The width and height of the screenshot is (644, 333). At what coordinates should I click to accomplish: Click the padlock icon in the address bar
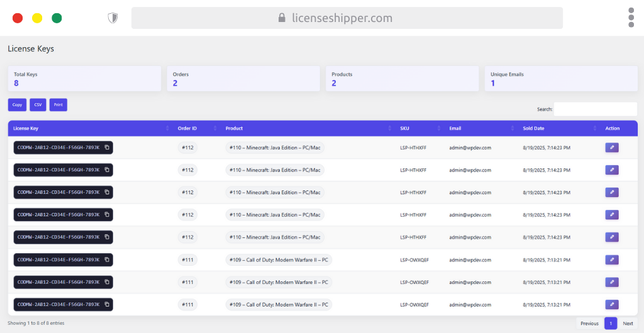282,18
